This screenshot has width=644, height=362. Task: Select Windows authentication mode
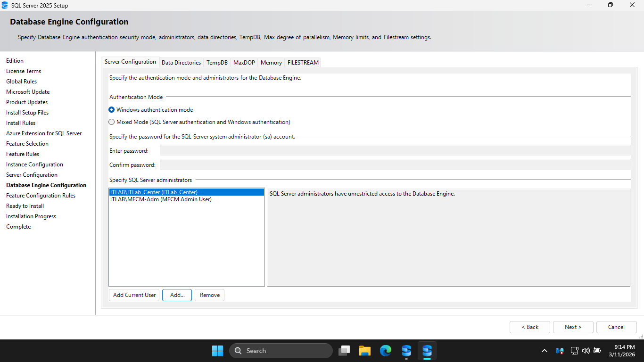112,110
